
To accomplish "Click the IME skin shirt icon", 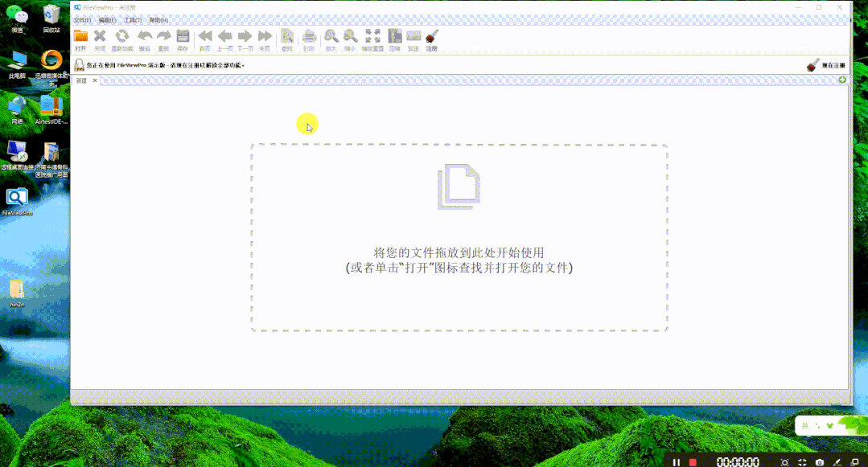I will [830, 425].
